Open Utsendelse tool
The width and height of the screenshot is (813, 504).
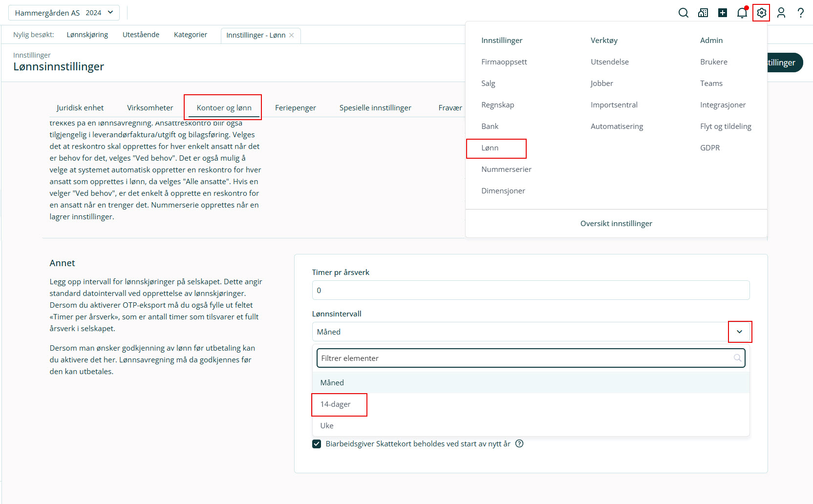[x=610, y=62]
